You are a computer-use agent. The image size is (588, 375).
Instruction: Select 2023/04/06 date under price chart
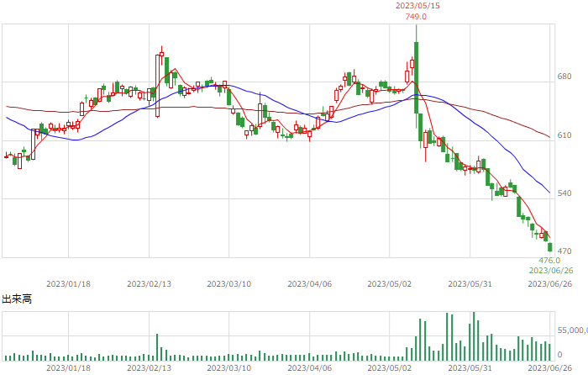coord(310,284)
